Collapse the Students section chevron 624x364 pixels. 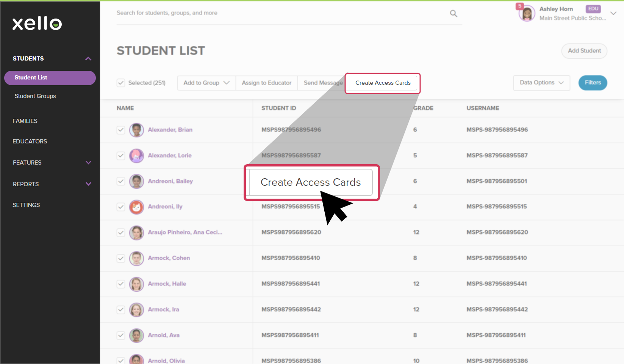[88, 59]
